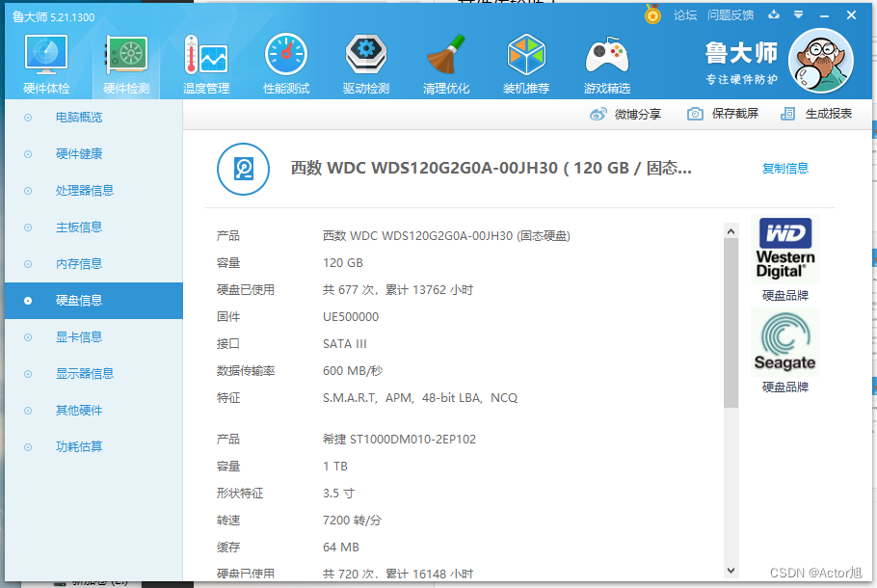Image resolution: width=877 pixels, height=588 pixels.
Task: Click the transfer rate 600 MB/秒
Action: point(353,371)
